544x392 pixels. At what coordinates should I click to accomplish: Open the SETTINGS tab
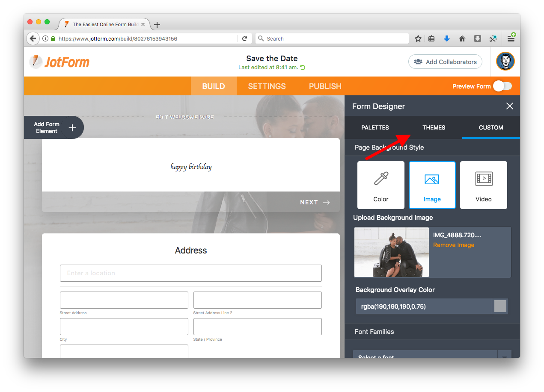(x=266, y=86)
